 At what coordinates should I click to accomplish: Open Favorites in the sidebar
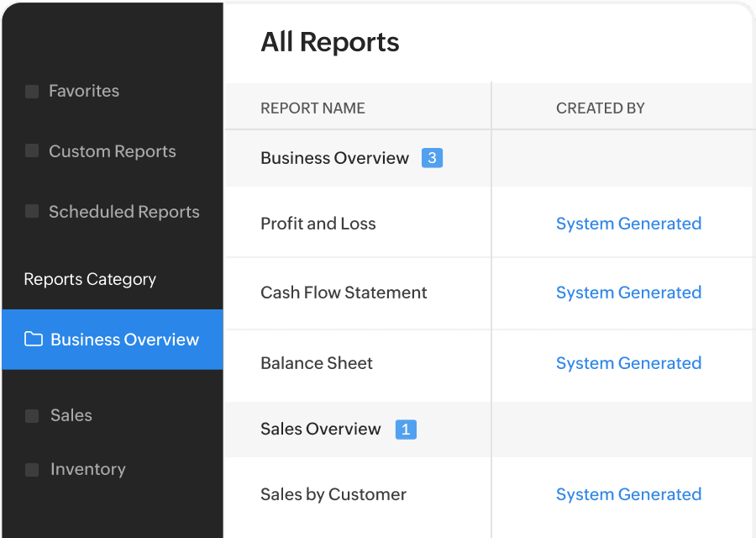click(x=84, y=91)
